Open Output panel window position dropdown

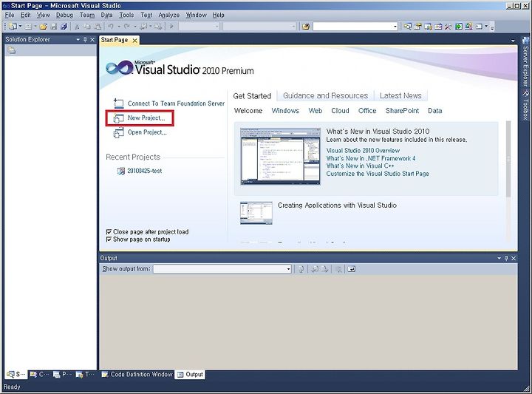point(499,258)
